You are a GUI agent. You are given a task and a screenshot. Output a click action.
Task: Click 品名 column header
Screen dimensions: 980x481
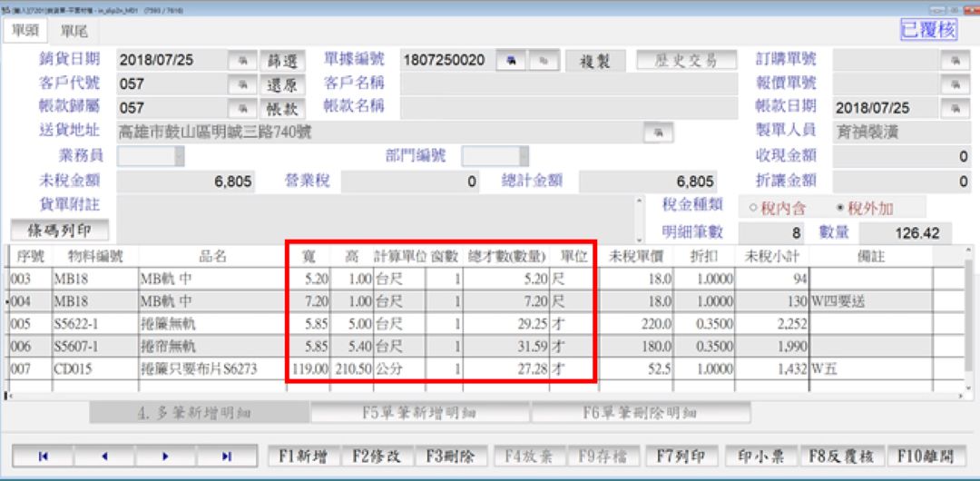coord(212,257)
